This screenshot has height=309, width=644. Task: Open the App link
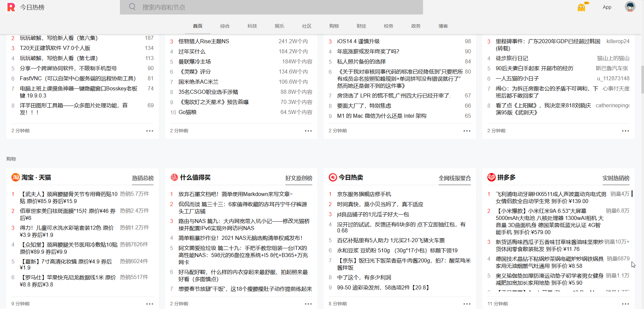(x=607, y=7)
